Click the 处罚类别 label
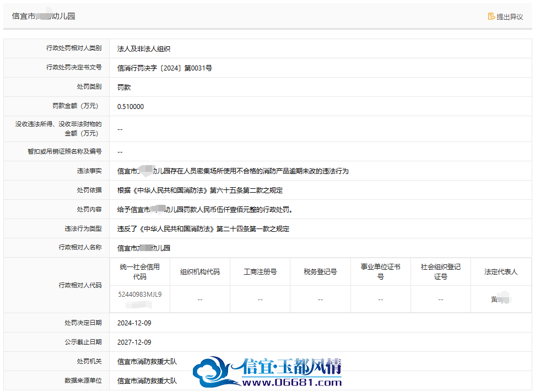This screenshot has width=535, height=392. pos(89,86)
